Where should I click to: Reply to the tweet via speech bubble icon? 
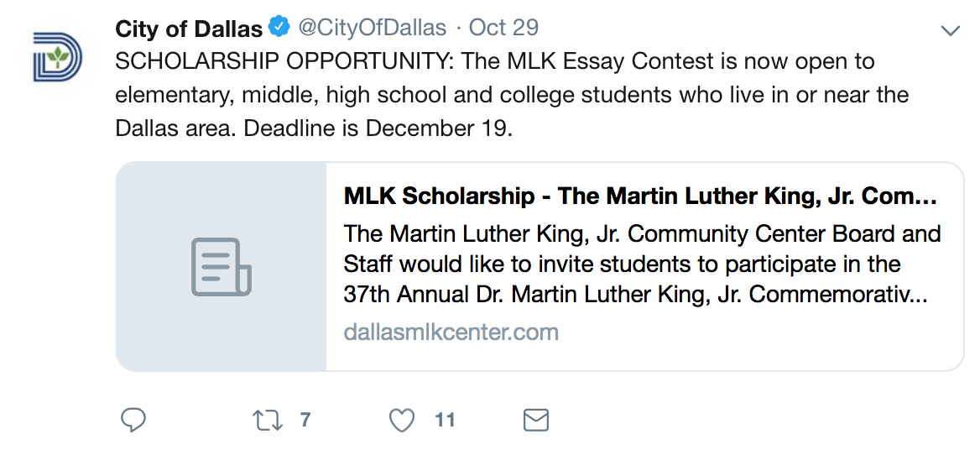pos(133,420)
